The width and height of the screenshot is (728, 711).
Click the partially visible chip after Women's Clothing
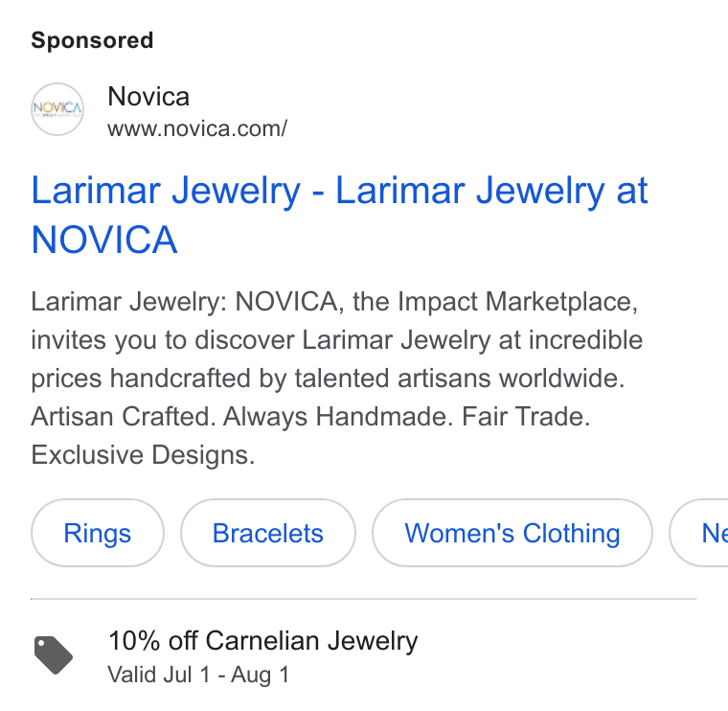point(699,533)
